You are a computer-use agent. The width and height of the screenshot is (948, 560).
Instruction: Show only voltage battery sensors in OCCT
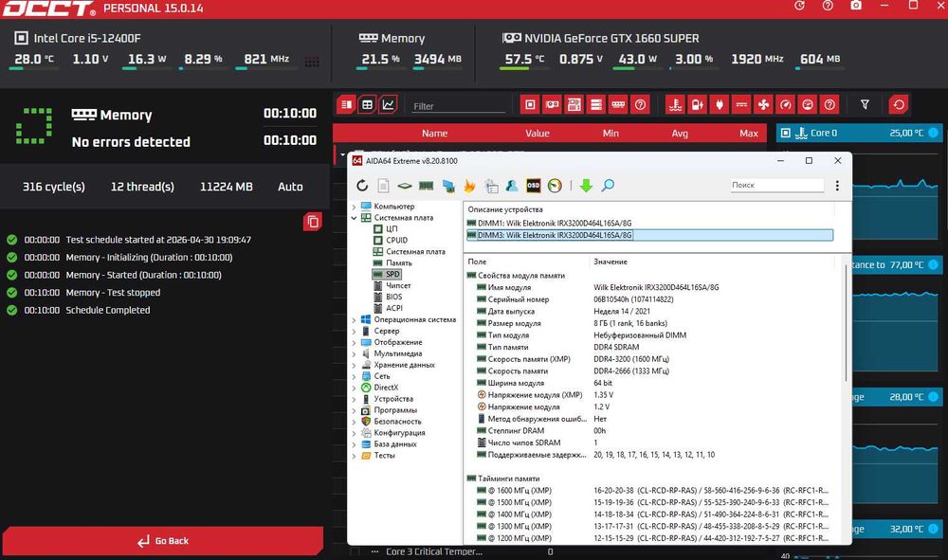(x=697, y=104)
